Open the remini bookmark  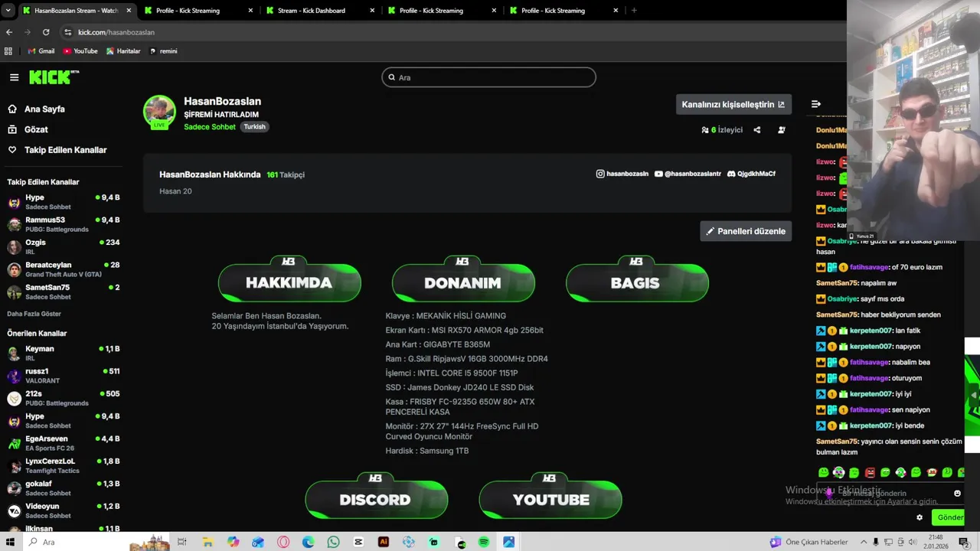tap(163, 51)
